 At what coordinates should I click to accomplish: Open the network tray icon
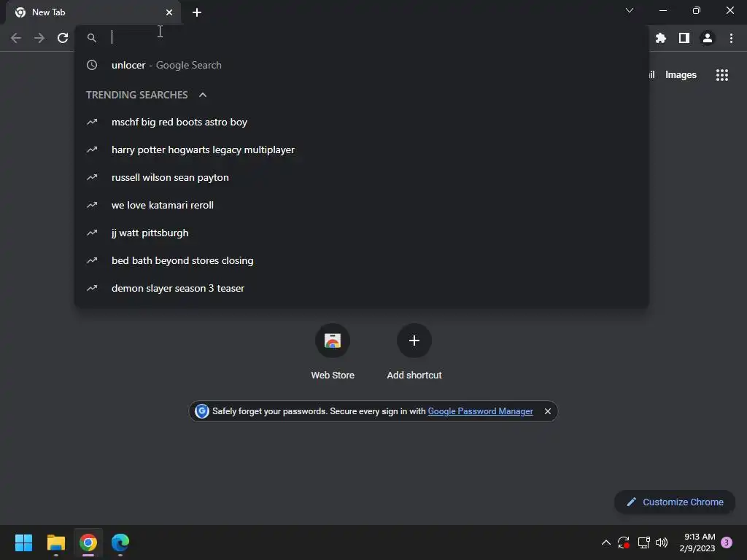click(643, 542)
